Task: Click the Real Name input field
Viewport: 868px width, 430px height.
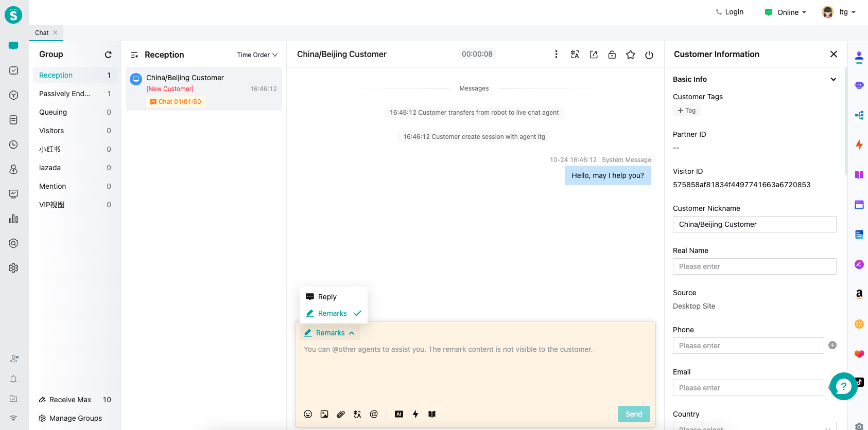Action: (x=754, y=266)
